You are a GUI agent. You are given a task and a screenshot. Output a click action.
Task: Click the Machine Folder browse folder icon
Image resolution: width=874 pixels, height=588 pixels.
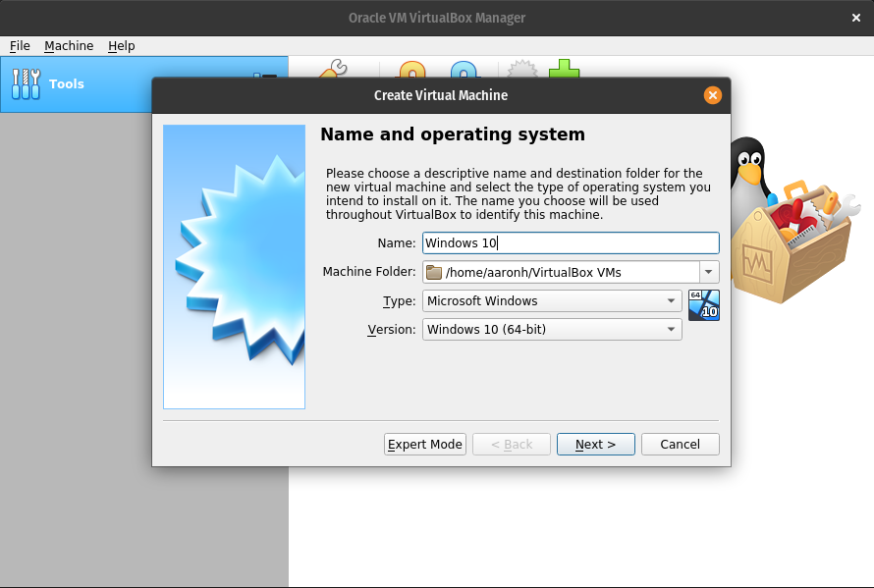click(x=433, y=272)
